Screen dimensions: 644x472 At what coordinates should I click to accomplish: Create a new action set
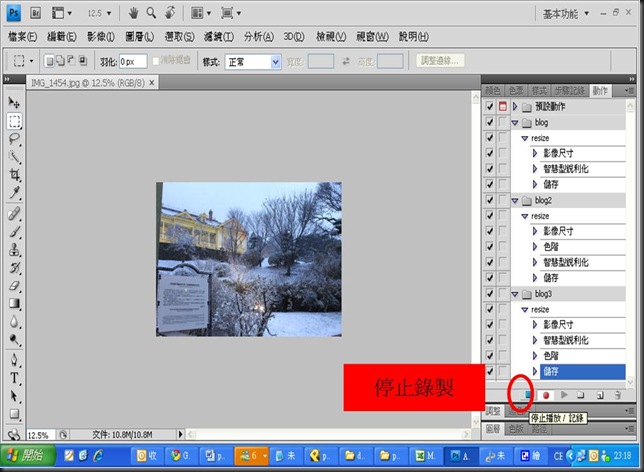580,395
